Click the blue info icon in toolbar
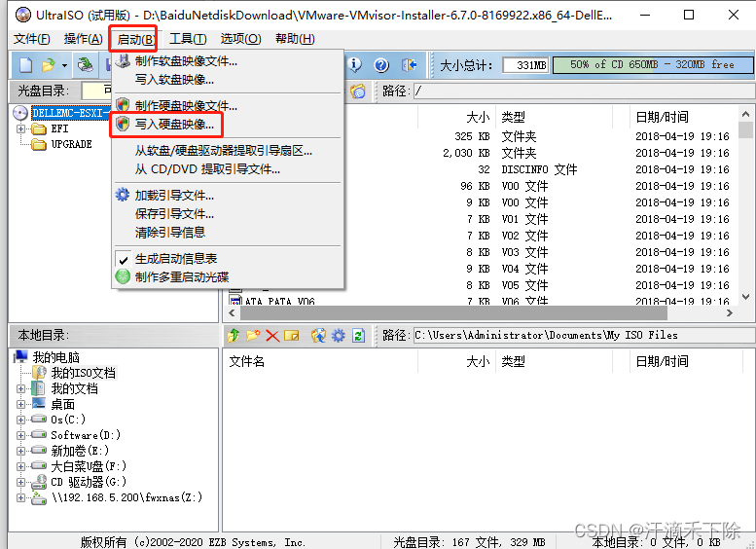The height and width of the screenshot is (549, 756). click(x=354, y=64)
